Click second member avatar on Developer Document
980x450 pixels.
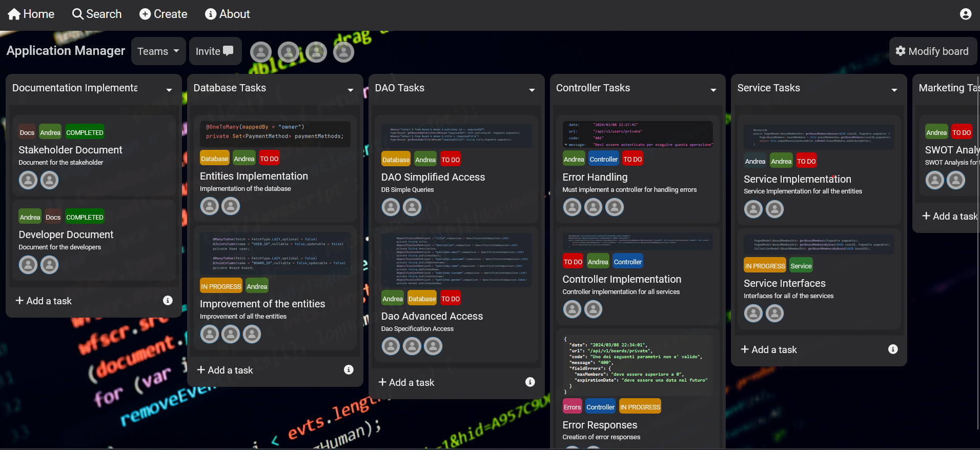tap(49, 265)
